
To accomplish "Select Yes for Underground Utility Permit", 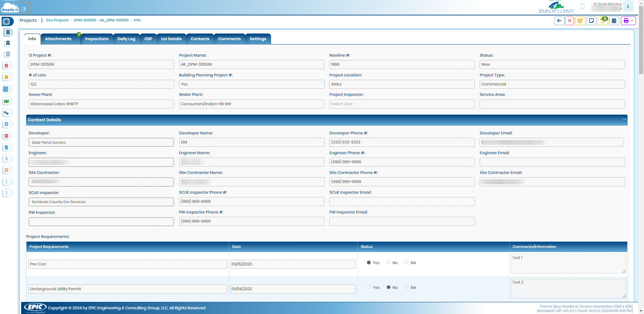I will coord(369,288).
